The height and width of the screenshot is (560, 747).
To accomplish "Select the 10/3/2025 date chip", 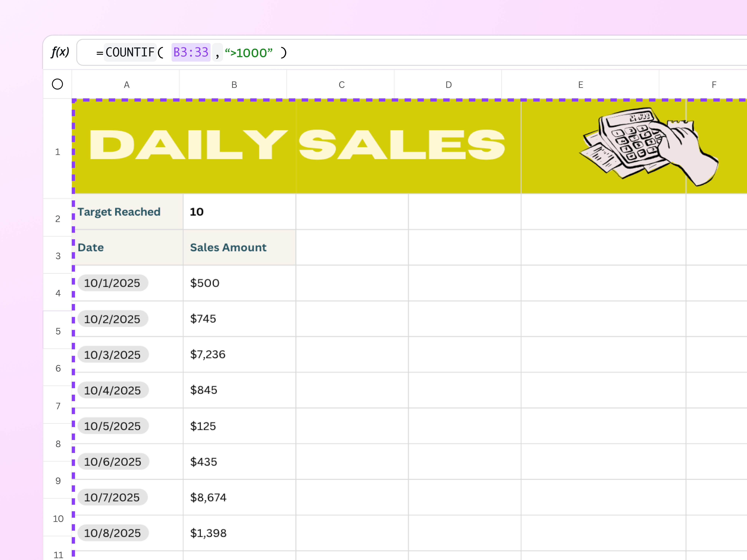I will (113, 354).
